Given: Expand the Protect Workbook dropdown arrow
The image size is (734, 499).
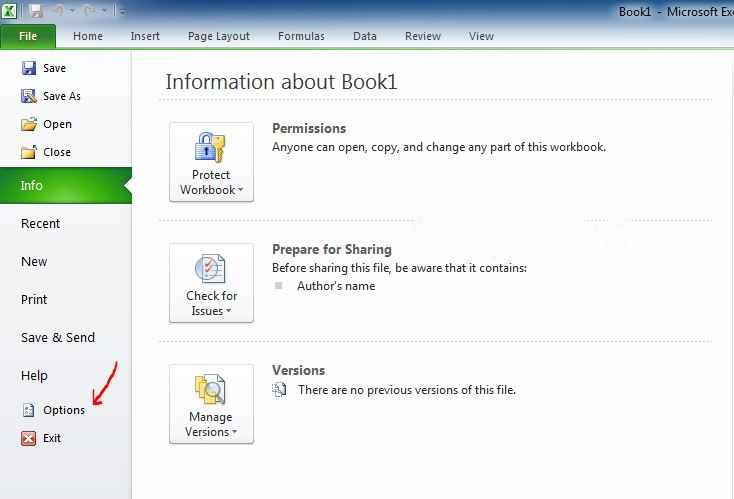Looking at the screenshot, I should (241, 190).
